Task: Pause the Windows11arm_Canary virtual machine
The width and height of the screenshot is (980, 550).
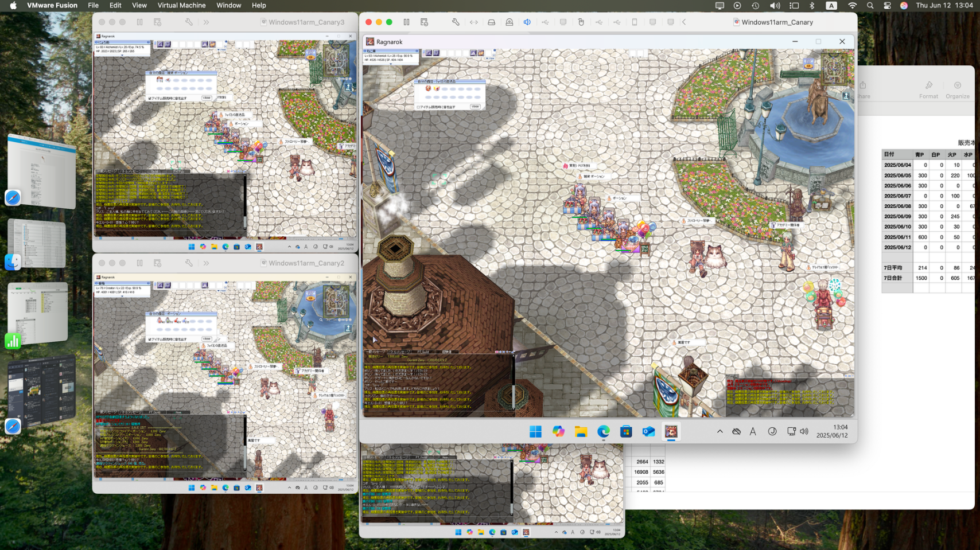Action: (x=406, y=22)
